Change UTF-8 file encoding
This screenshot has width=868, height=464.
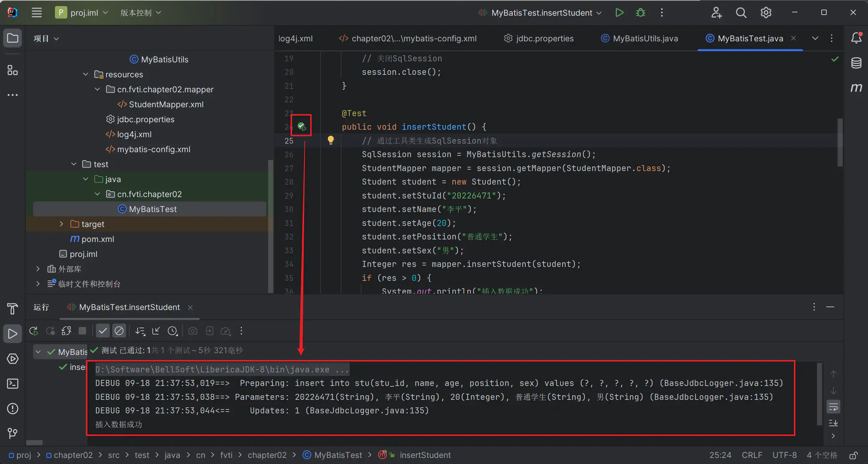tap(784, 455)
